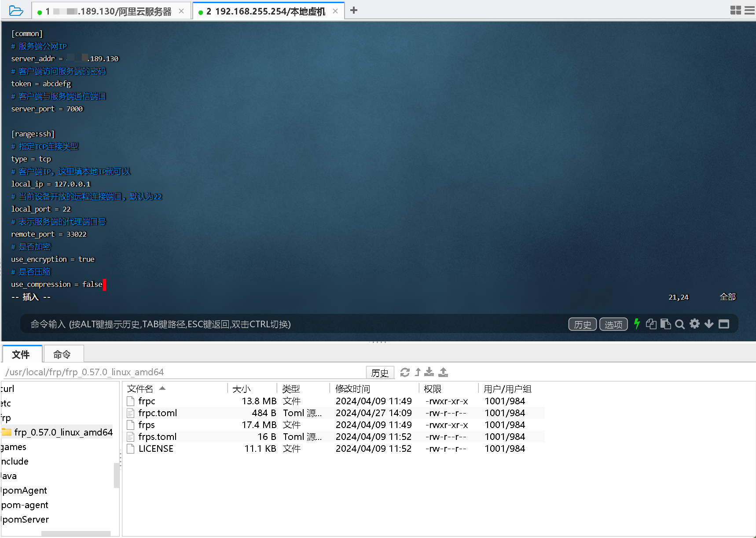Go up to the parent directory icon

click(x=418, y=372)
